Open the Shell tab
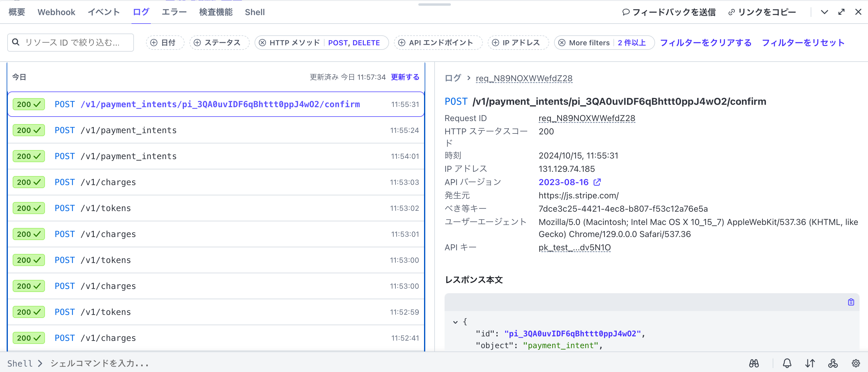Image resolution: width=868 pixels, height=372 pixels. coord(255,12)
